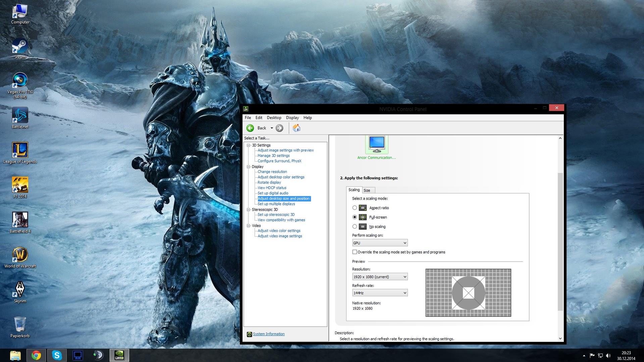
Task: Go to the NVIDIA Control Panel home page
Action: [296, 128]
